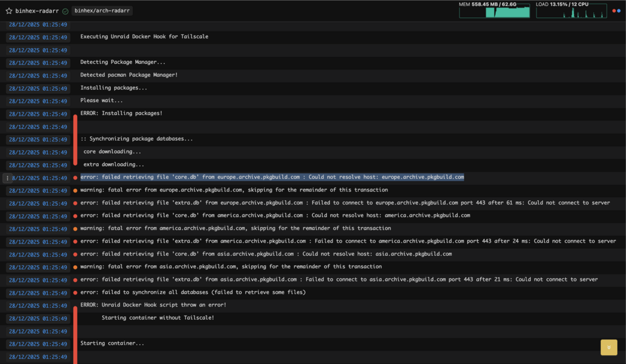Click timestamp of 'failed to synchronize all databases' row
This screenshot has height=364, width=626.
tap(38, 293)
